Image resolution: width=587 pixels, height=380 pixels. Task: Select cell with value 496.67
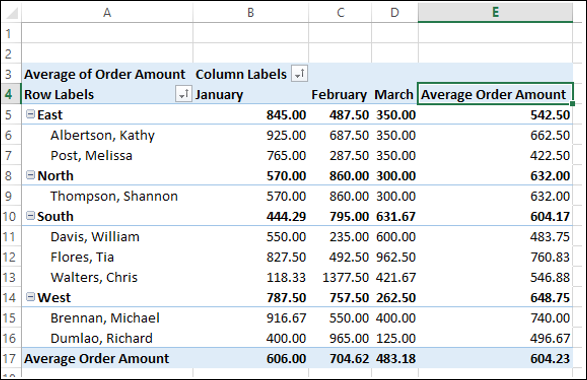pyautogui.click(x=495, y=338)
